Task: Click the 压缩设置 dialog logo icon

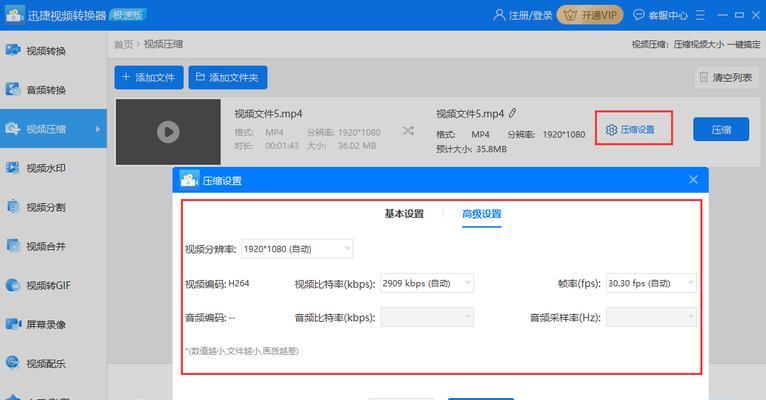Action: [x=189, y=180]
